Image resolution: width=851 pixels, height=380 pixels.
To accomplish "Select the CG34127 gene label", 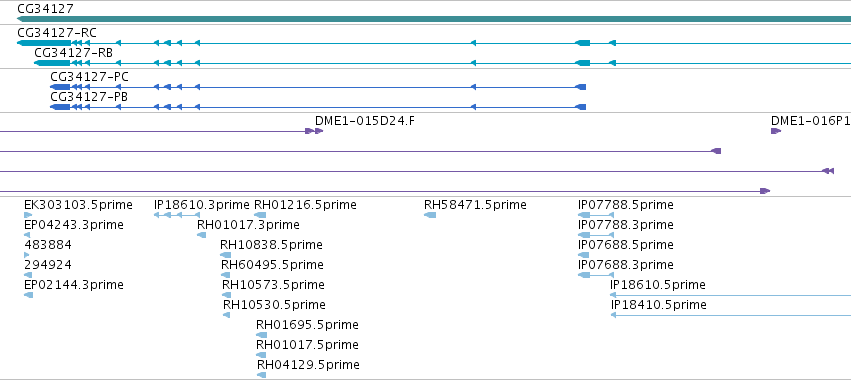I will pos(46,9).
